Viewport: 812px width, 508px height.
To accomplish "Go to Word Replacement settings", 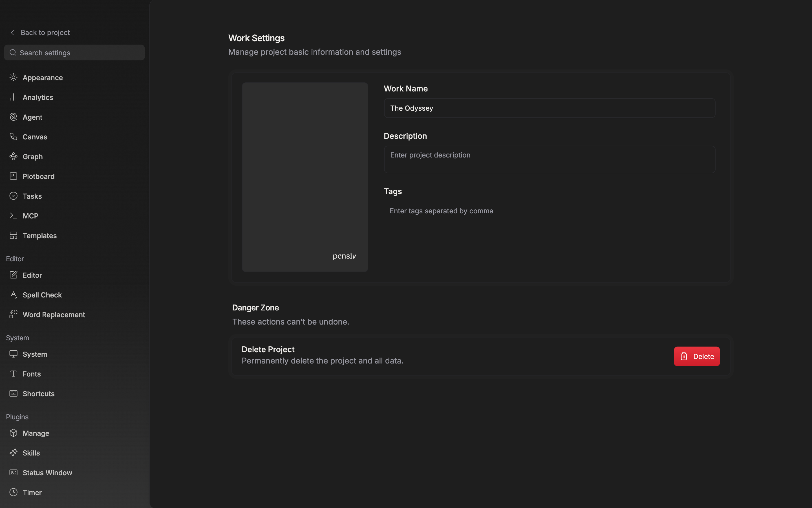I will [x=74, y=314].
